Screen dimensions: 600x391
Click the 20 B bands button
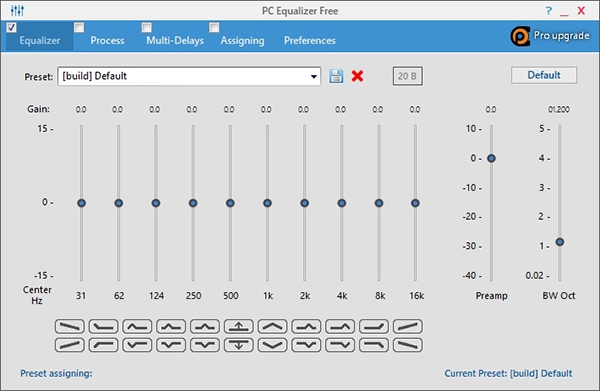click(x=408, y=76)
